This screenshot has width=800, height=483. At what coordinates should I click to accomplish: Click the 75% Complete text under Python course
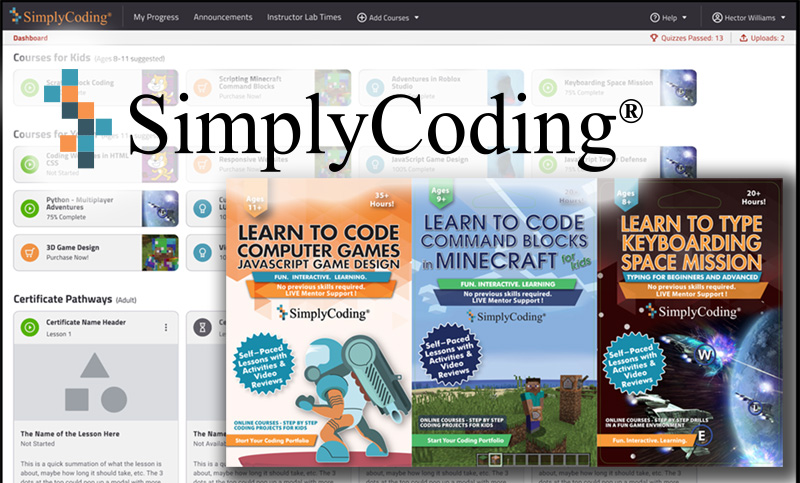click(x=66, y=217)
